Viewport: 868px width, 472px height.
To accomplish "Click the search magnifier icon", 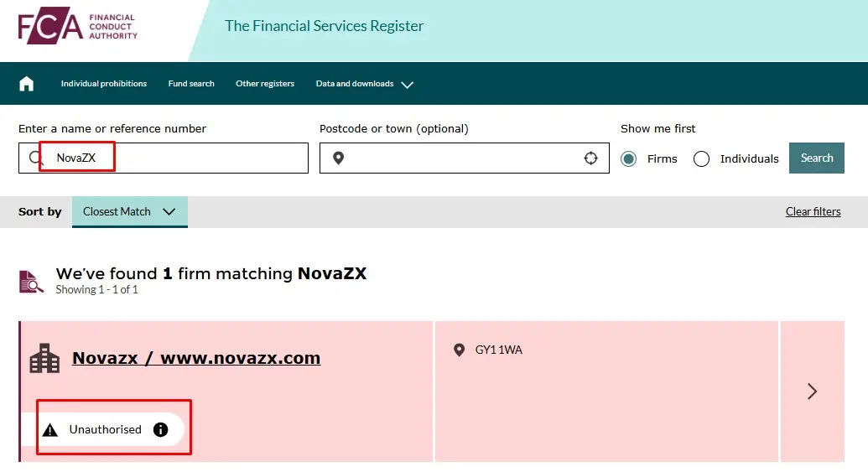I will click(x=35, y=158).
